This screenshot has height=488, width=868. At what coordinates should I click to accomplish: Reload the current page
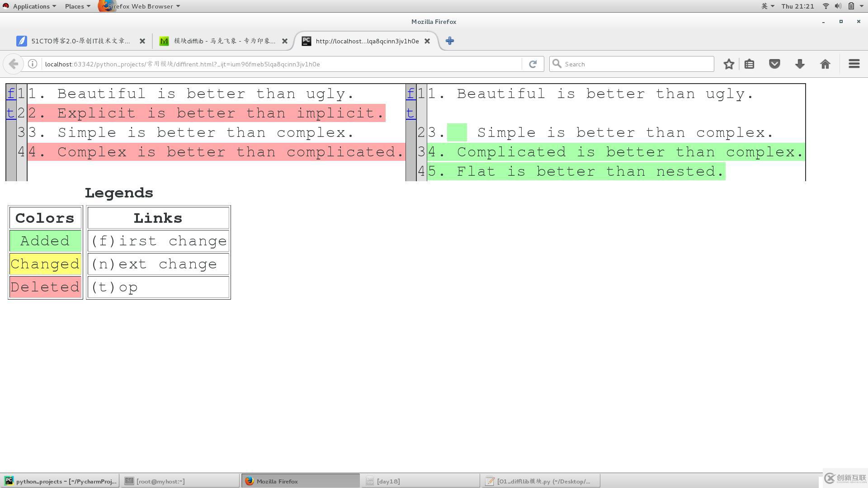tap(533, 64)
